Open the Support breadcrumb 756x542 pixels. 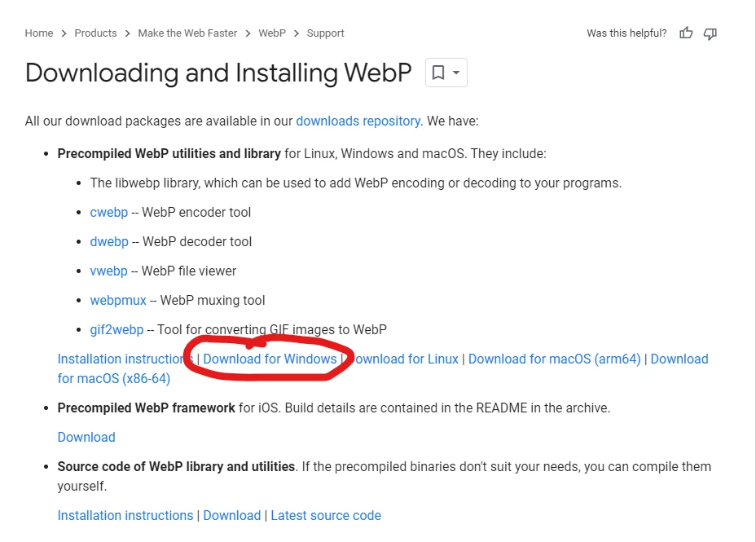click(x=325, y=33)
